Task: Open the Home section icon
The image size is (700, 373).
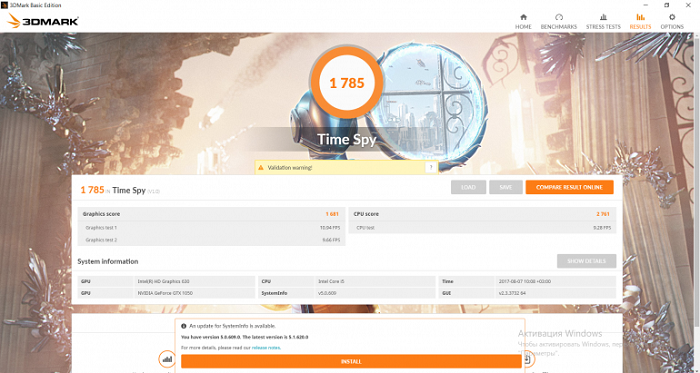Action: pos(523,17)
